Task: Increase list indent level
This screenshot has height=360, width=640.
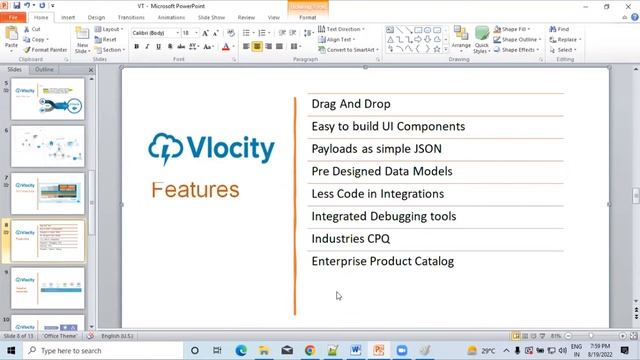Action: [293, 33]
